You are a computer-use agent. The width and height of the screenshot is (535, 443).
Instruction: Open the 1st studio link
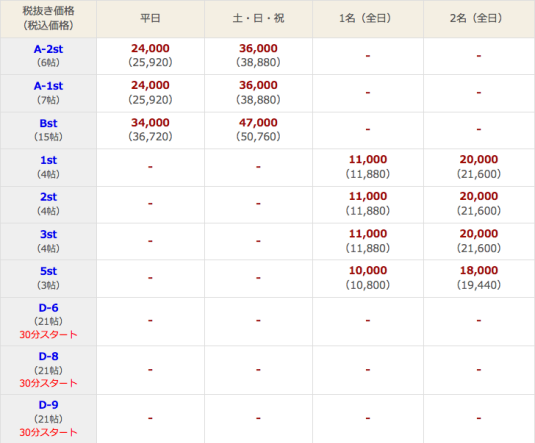point(48,160)
